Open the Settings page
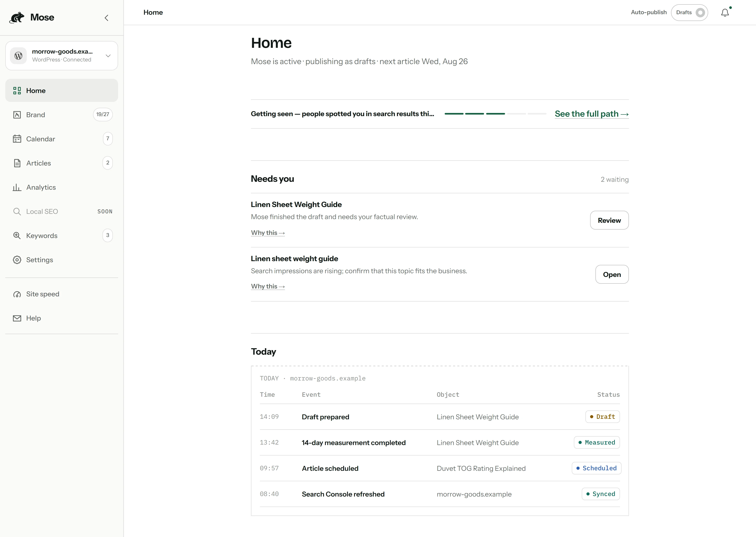756x537 pixels. 62,260
